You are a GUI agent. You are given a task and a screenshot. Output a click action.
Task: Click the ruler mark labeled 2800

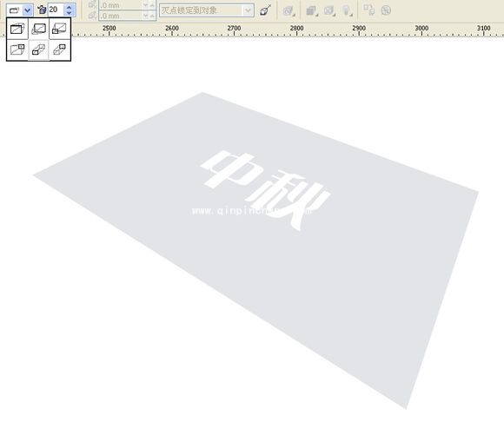click(296, 29)
